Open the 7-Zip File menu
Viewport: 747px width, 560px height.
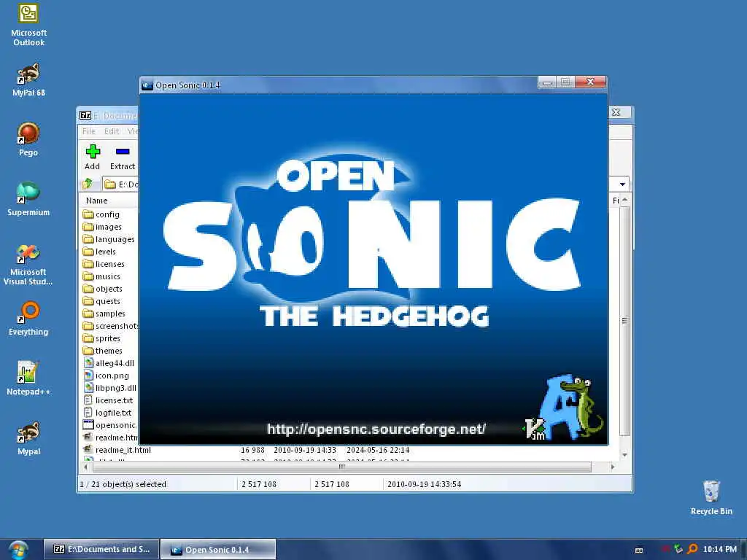(88, 131)
